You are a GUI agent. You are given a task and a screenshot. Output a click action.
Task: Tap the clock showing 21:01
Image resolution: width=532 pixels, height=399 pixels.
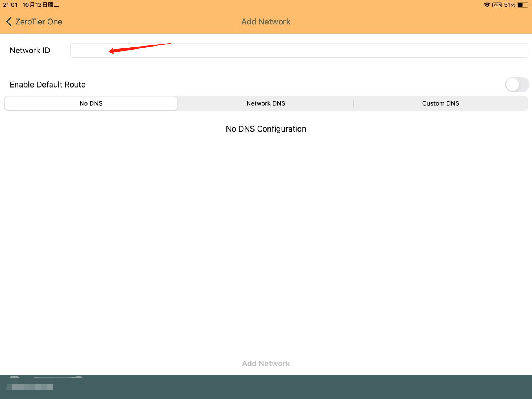(10, 5)
